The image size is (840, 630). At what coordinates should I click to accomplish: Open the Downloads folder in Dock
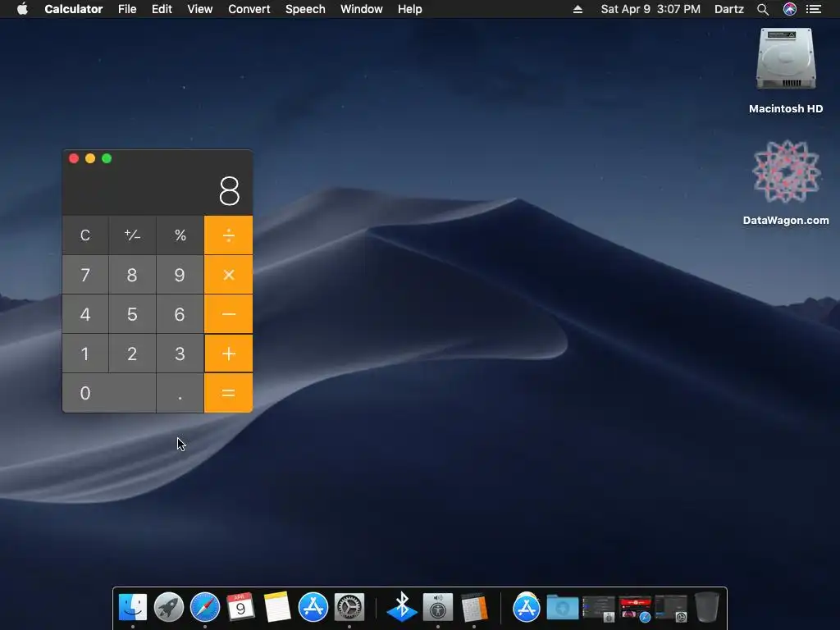(562, 609)
